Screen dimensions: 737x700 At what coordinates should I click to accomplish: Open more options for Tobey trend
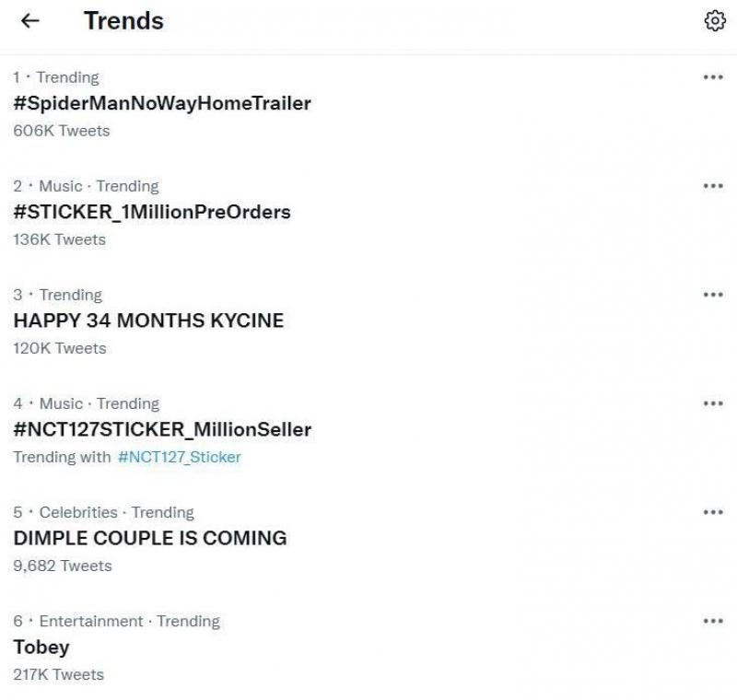point(712,621)
